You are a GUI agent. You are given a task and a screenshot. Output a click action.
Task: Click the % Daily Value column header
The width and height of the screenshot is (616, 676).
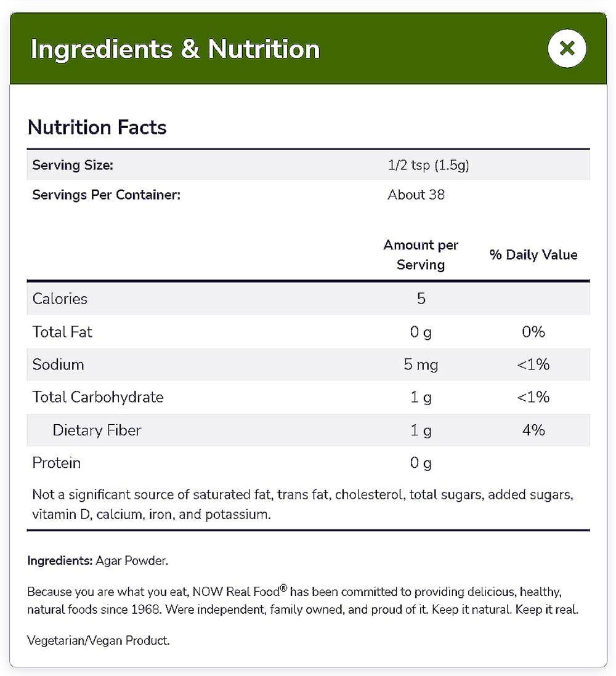[533, 255]
